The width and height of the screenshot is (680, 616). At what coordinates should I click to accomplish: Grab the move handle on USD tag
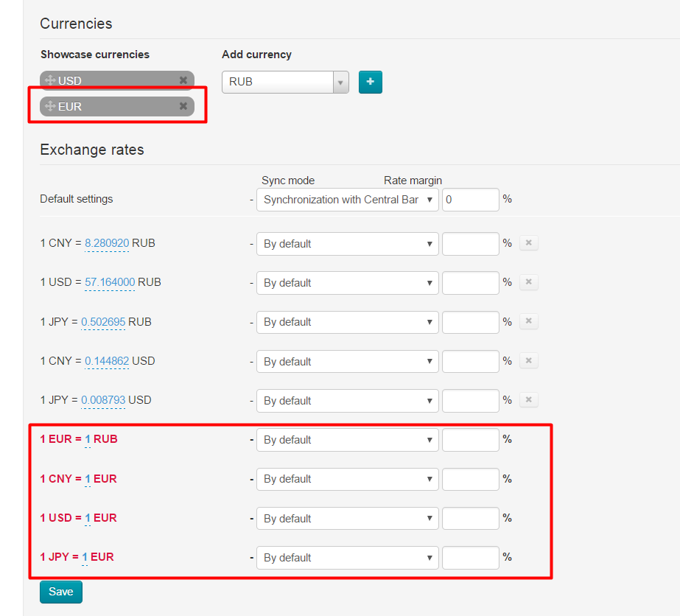click(x=50, y=80)
